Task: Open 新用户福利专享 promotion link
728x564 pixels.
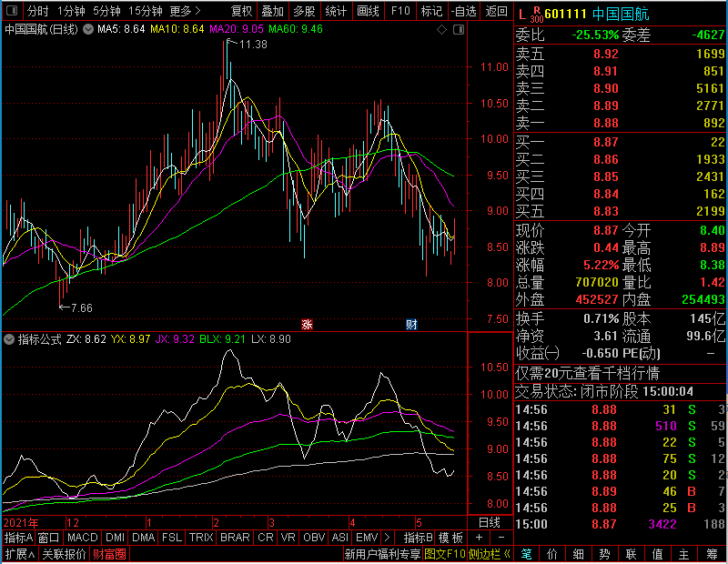Action: pos(382,554)
